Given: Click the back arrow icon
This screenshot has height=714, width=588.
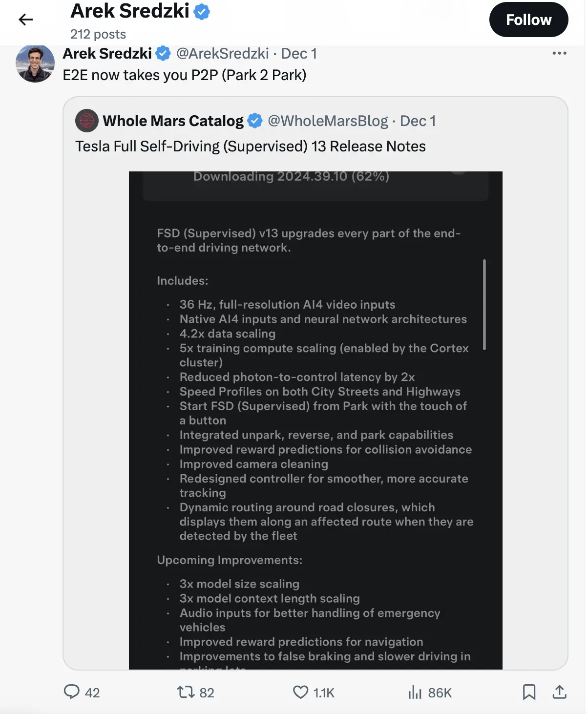Looking at the screenshot, I should [25, 20].
